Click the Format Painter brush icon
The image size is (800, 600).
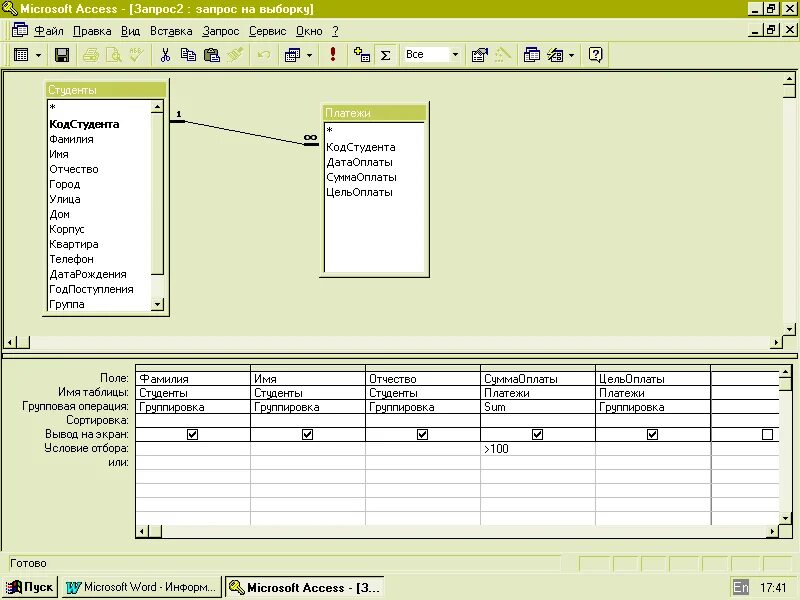tap(235, 55)
